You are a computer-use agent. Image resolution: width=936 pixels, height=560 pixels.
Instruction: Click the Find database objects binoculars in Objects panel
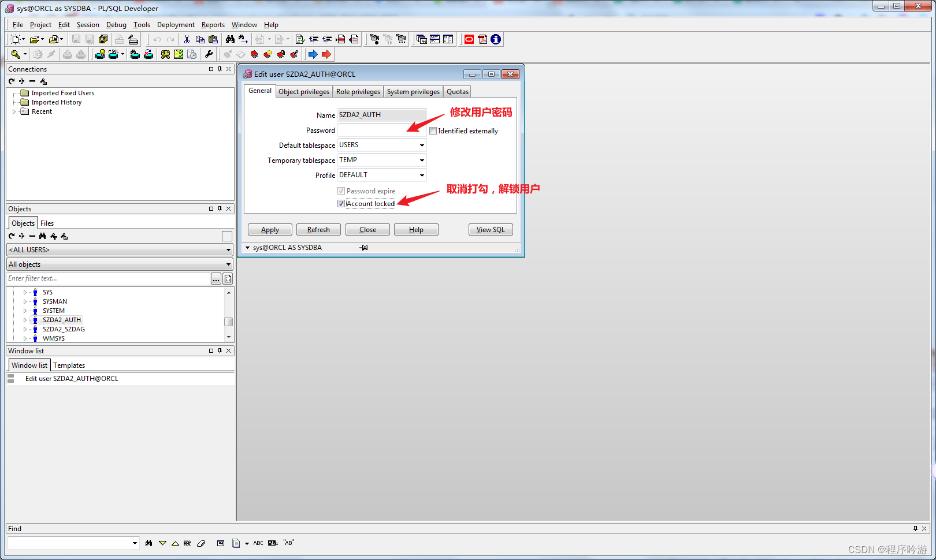[x=43, y=236]
